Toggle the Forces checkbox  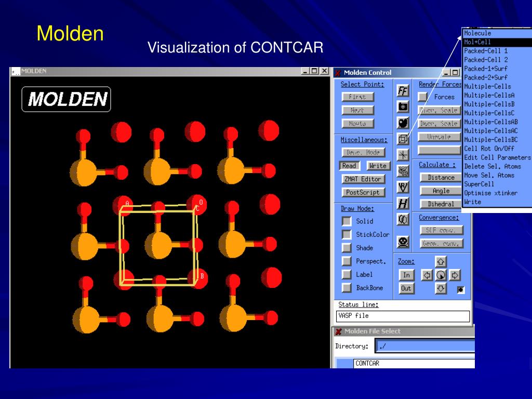pyautogui.click(x=422, y=97)
